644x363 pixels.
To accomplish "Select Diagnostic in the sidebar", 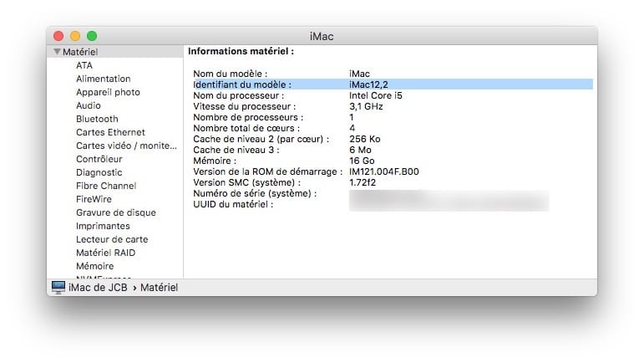I will (x=99, y=172).
